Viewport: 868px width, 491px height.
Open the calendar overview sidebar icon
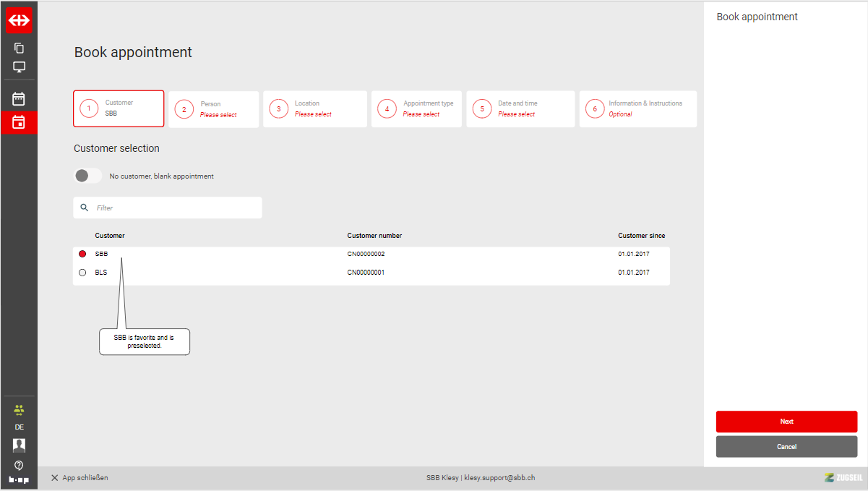(19, 99)
